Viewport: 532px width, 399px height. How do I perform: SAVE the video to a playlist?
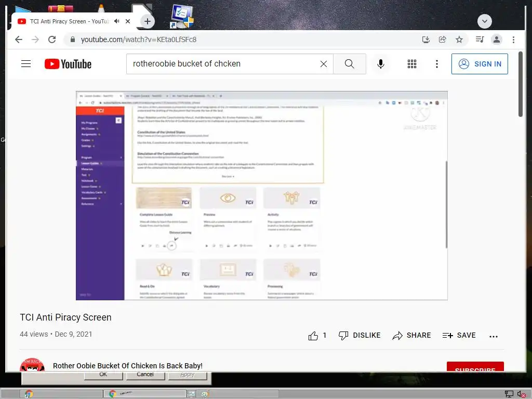click(459, 335)
